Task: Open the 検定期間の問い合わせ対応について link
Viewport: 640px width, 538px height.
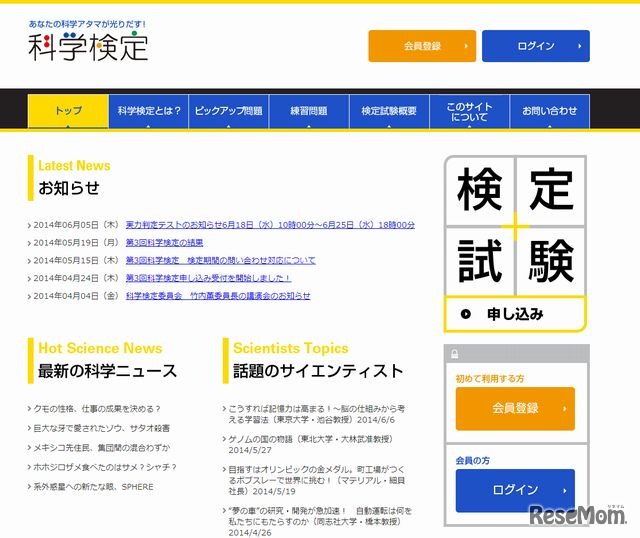Action: click(x=220, y=260)
